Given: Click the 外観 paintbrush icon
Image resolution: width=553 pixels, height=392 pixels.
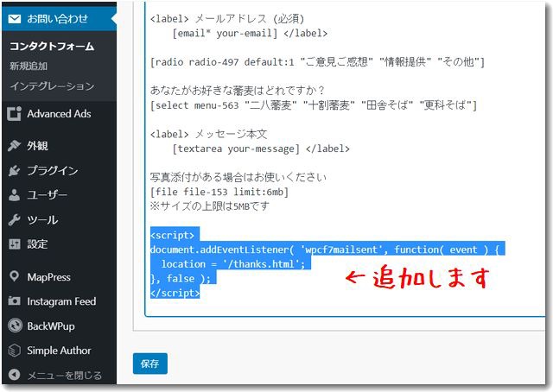Looking at the screenshot, I should coord(14,146).
